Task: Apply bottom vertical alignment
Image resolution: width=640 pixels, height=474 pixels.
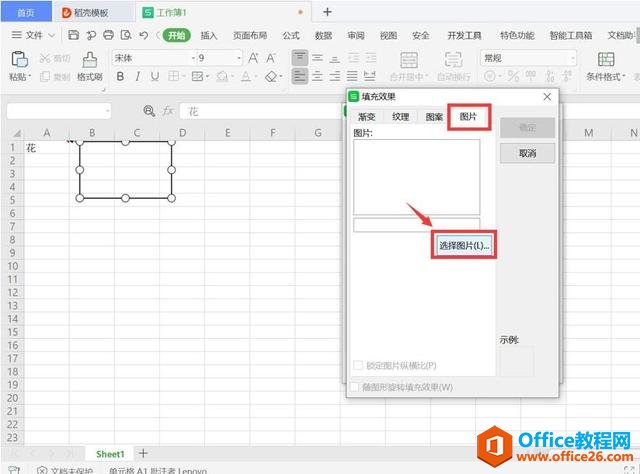Action: coord(335,58)
